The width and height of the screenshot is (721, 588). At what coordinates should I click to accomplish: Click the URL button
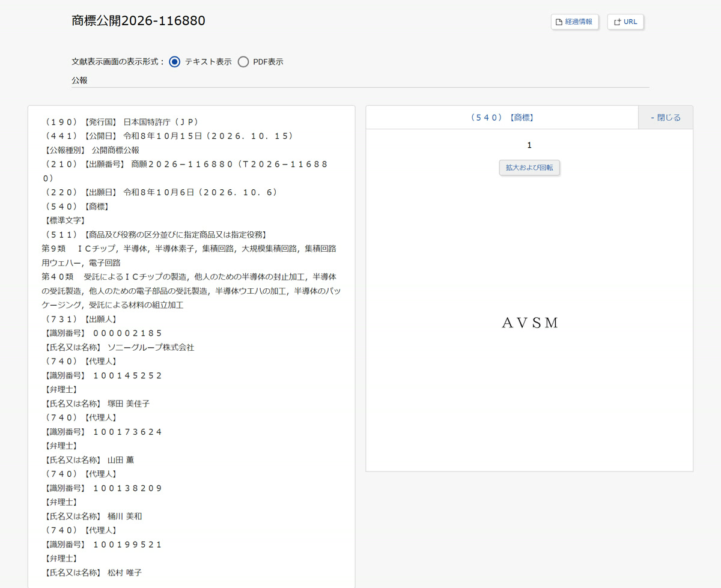click(x=625, y=22)
